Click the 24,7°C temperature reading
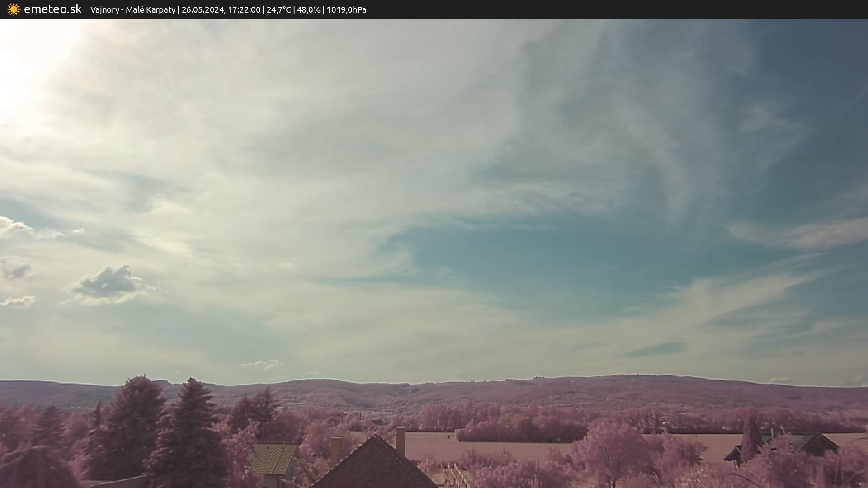 click(x=278, y=9)
